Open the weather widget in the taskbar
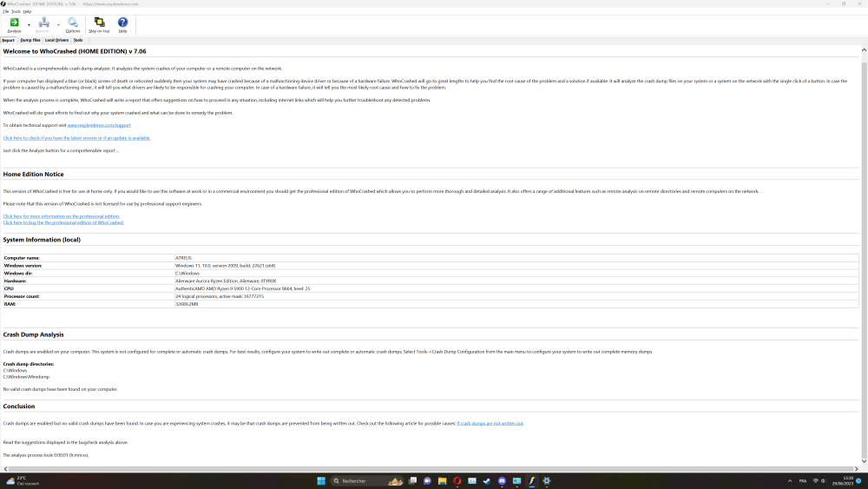 coord(23,480)
